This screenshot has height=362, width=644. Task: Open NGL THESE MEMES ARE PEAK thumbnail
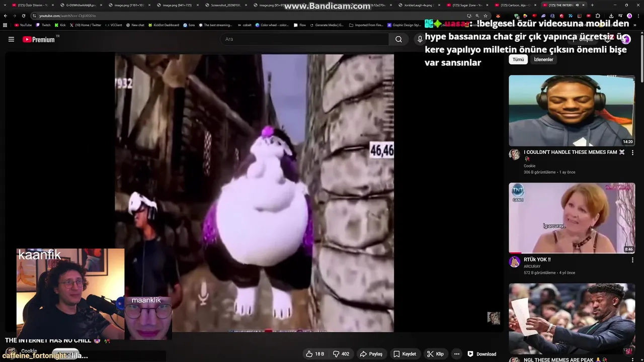tap(572, 319)
